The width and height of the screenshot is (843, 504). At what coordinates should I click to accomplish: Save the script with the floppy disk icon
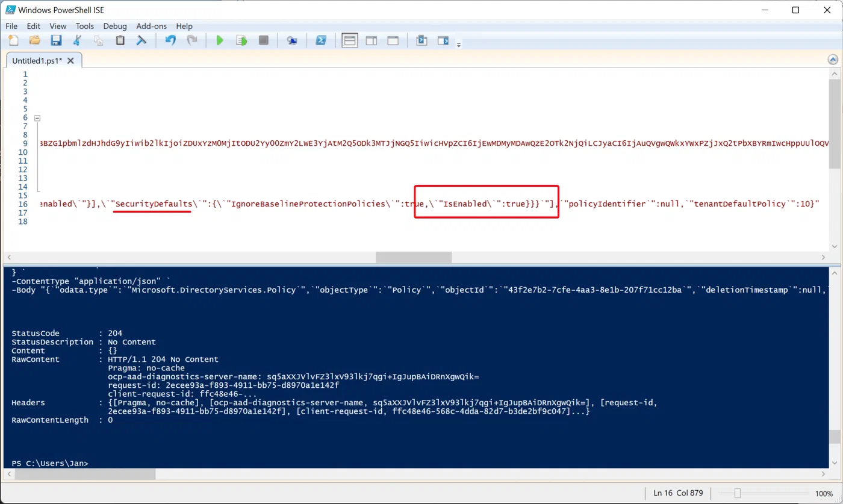pyautogui.click(x=56, y=40)
